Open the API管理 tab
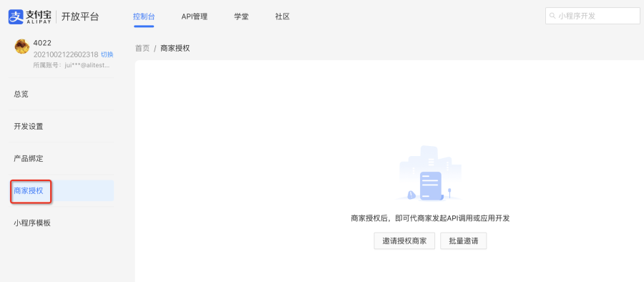 coord(194,17)
